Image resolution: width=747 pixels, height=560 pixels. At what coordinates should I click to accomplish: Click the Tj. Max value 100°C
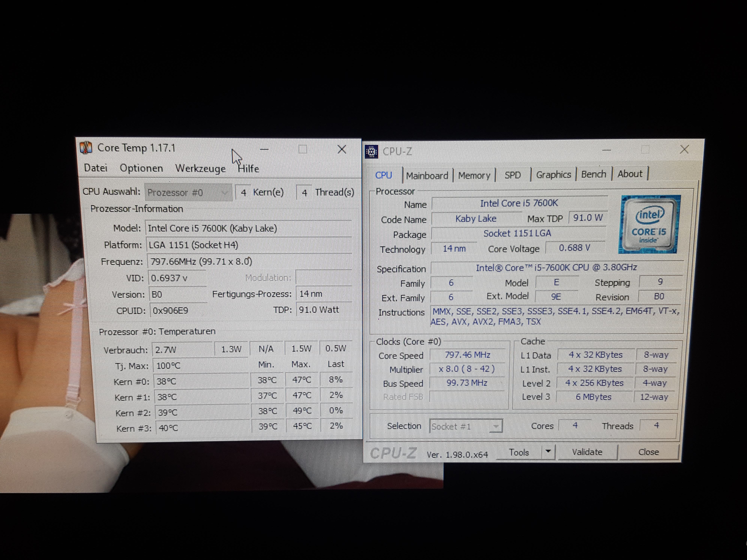click(201, 366)
